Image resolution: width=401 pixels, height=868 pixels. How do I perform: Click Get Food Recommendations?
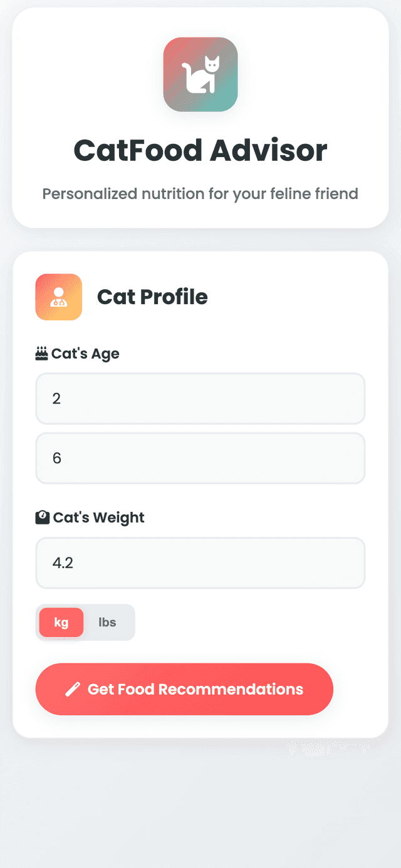(x=184, y=688)
